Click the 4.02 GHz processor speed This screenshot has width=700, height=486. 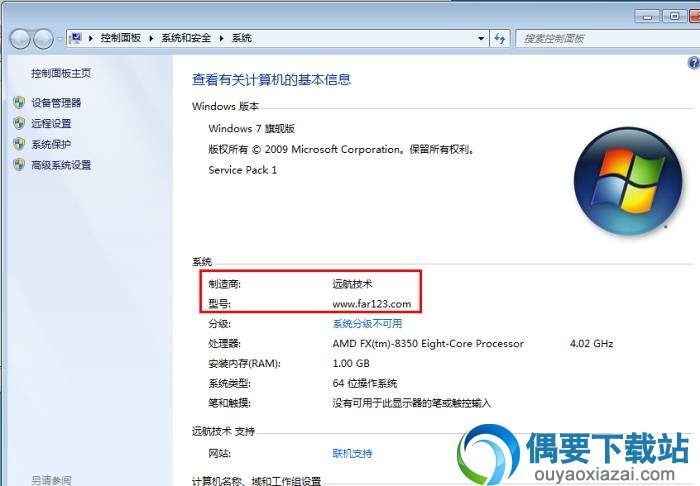tap(591, 344)
